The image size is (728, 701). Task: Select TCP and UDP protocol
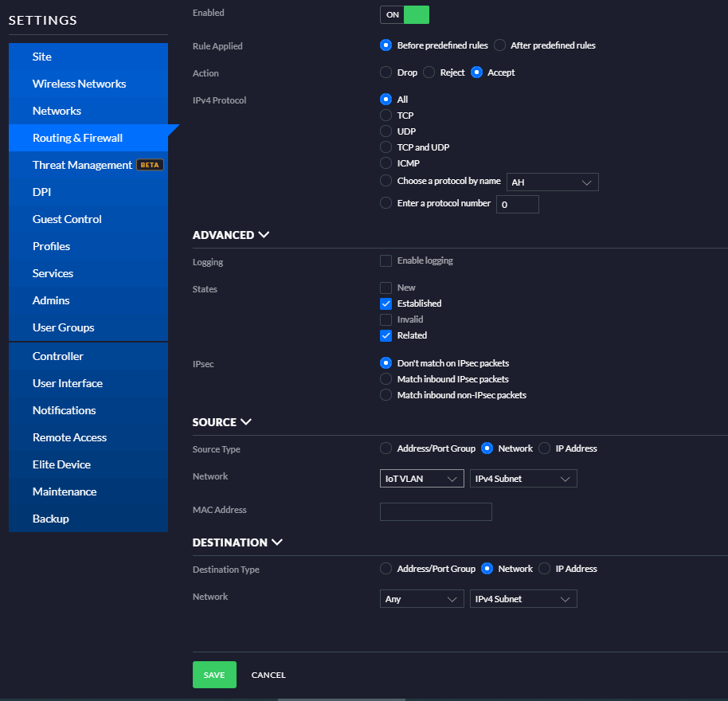pyautogui.click(x=386, y=147)
